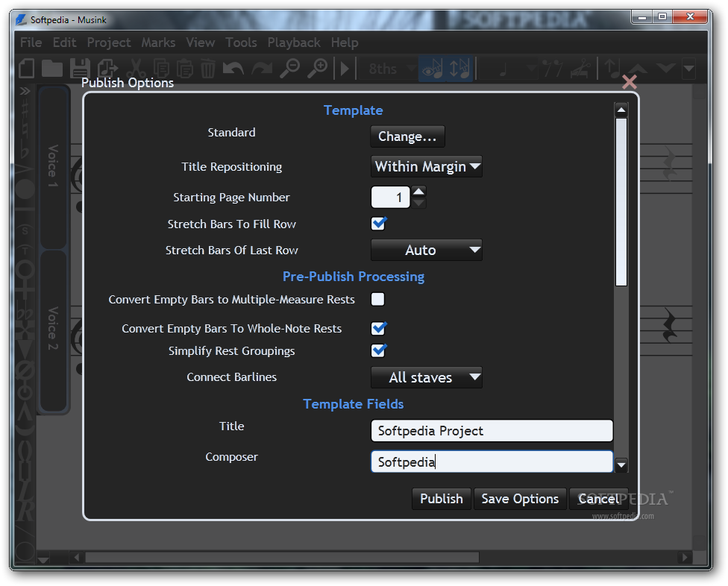The width and height of the screenshot is (728, 586).
Task: Open the far-right toolbar overflow dropdown
Action: pyautogui.click(x=688, y=69)
